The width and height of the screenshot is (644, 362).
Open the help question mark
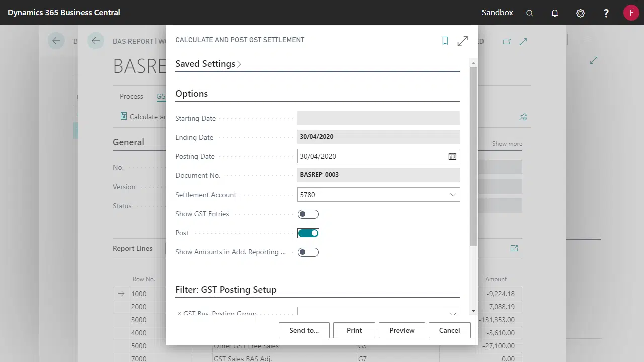606,13
